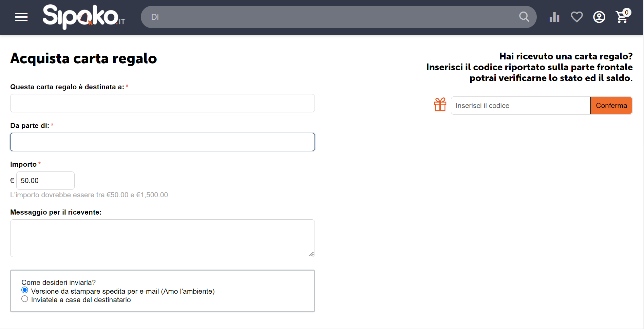Click the 'Inserisci il codice' field
644x329 pixels.
click(520, 106)
